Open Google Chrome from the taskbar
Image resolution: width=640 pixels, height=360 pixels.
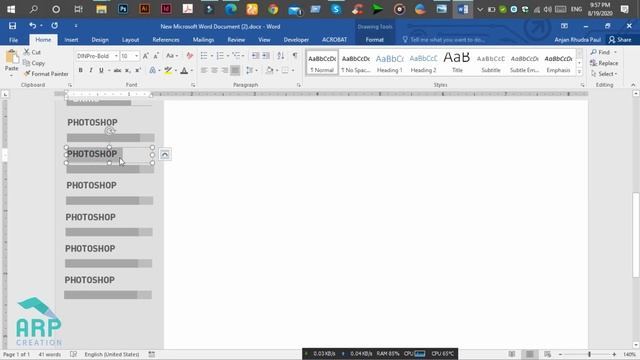click(273, 9)
